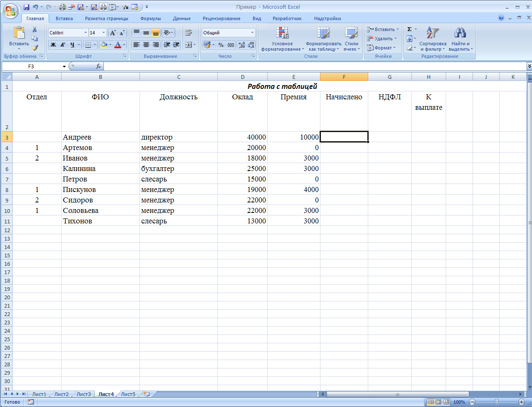Click the Select All corner button
This screenshot has height=407, width=532.
click(x=7, y=77)
